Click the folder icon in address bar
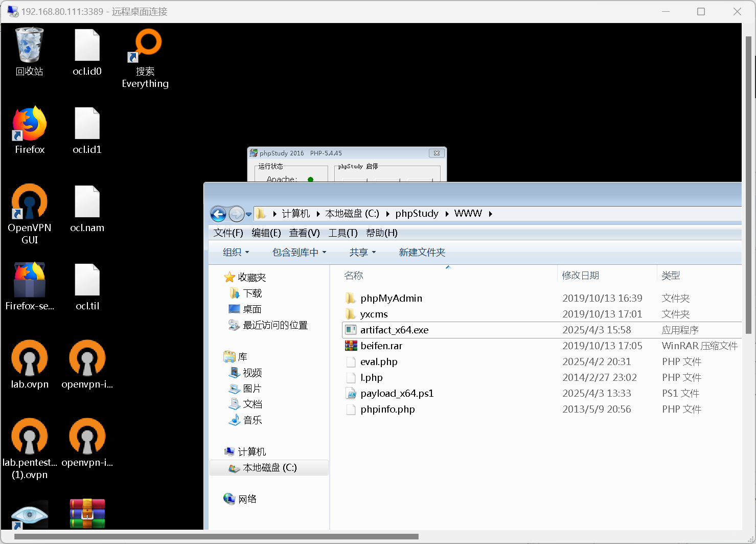The width and height of the screenshot is (756, 544). click(261, 213)
